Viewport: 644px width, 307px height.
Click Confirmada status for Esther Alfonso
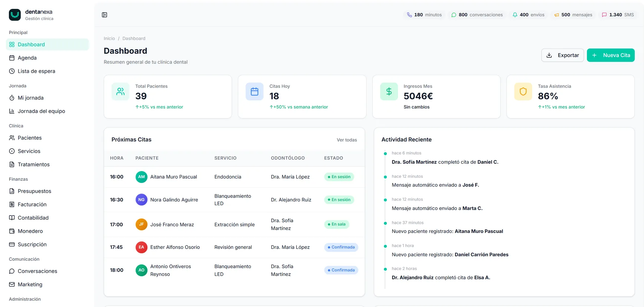(x=341, y=247)
